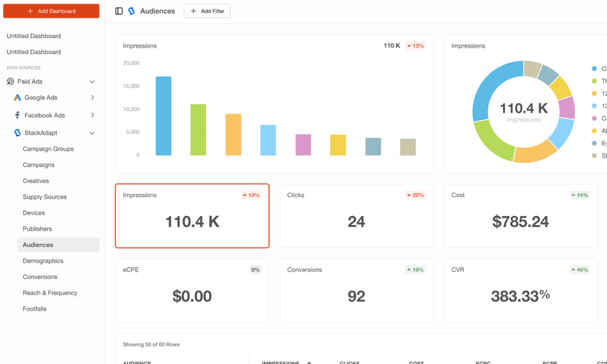The width and height of the screenshot is (607, 364).
Task: Click the 13% decrease badge on Impressions chart
Action: 416,46
